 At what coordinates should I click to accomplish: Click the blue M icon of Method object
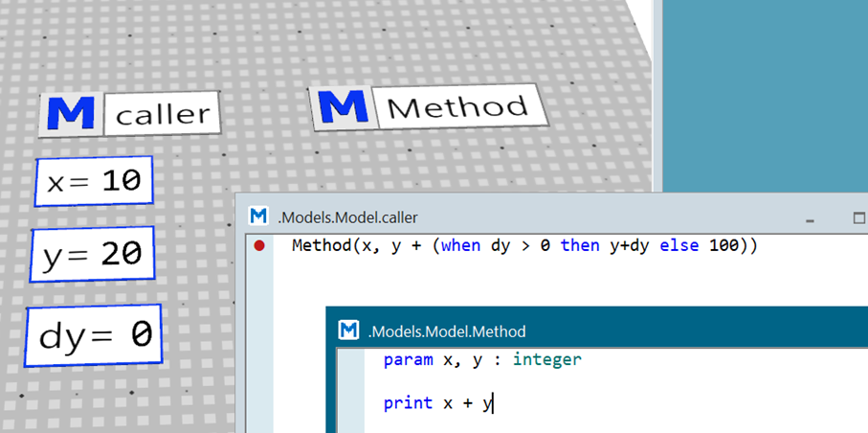click(x=344, y=106)
